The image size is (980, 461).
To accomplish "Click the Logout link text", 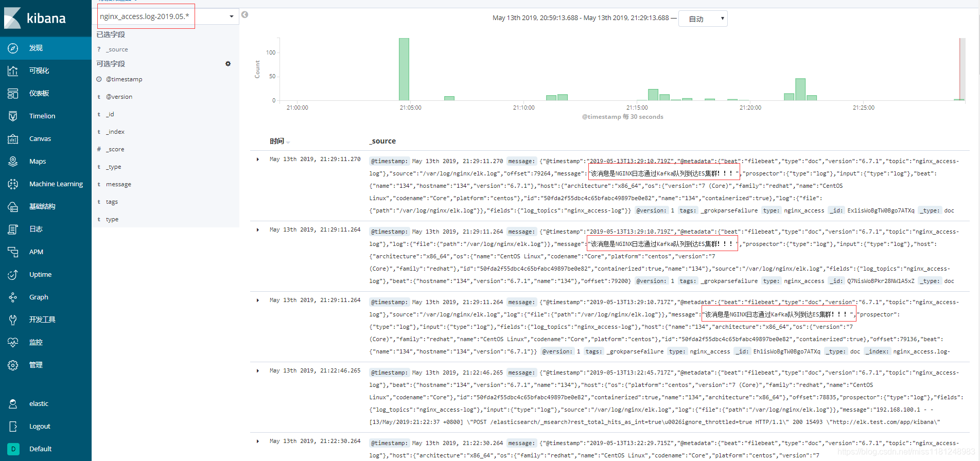I will pyautogui.click(x=40, y=426).
